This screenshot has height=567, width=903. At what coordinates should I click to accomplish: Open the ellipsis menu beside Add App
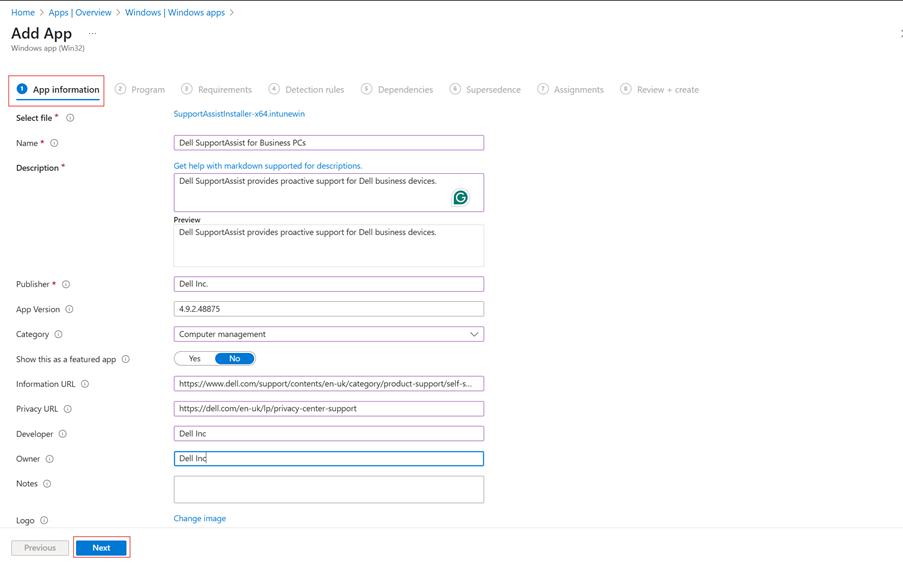92,34
